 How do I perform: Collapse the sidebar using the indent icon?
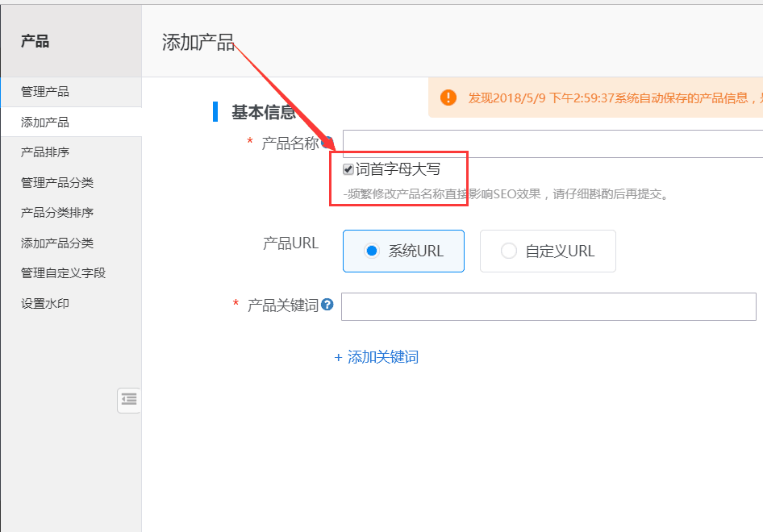coord(129,400)
